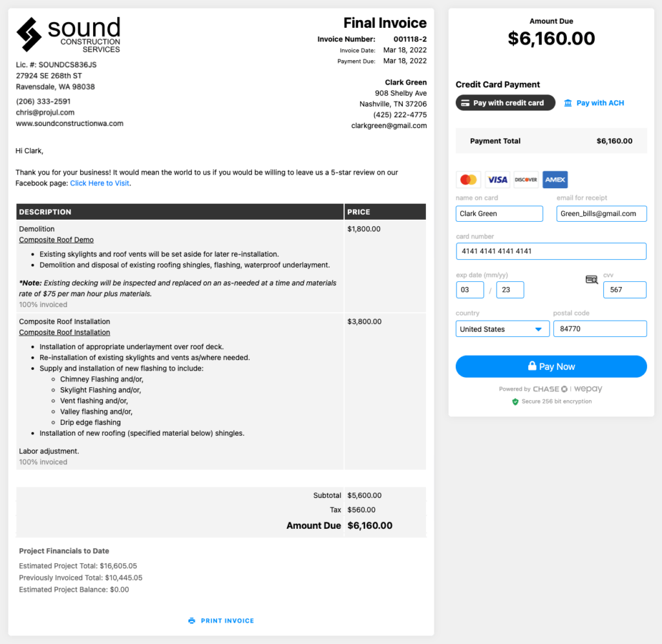Screen dimensions: 662x644
Task: Select the Pay with credit card option
Action: tap(505, 103)
